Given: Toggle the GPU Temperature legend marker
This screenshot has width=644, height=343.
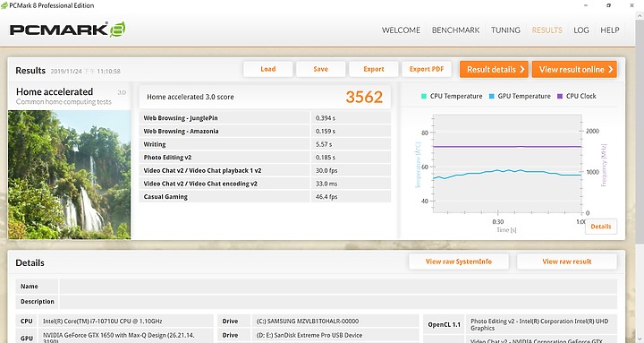Looking at the screenshot, I should pyautogui.click(x=492, y=96).
